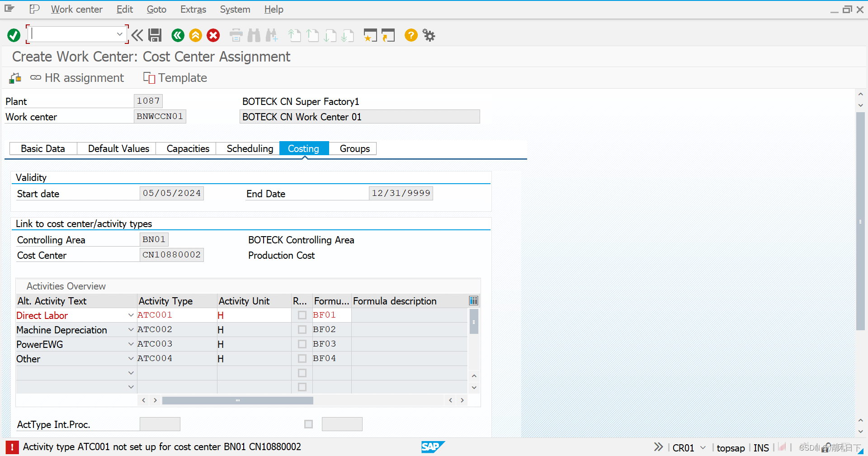
Task: Open Help via the question mark icon
Action: pyautogui.click(x=411, y=35)
